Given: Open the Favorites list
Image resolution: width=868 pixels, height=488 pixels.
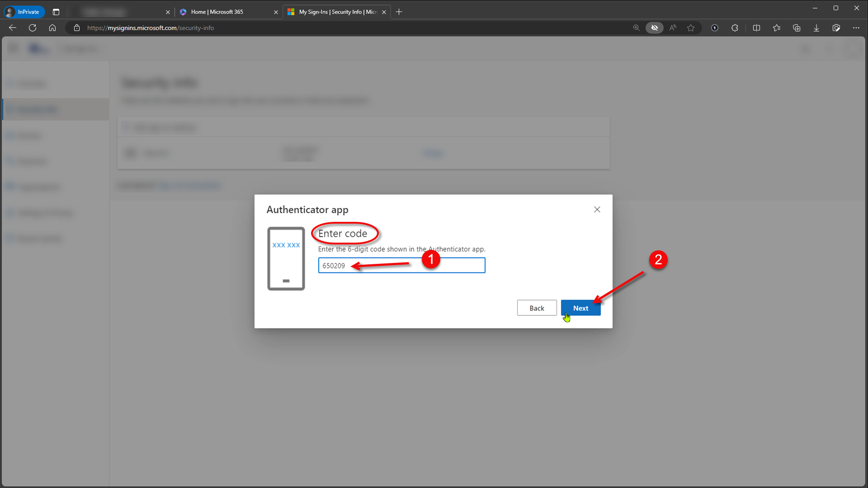Looking at the screenshot, I should click(x=777, y=28).
